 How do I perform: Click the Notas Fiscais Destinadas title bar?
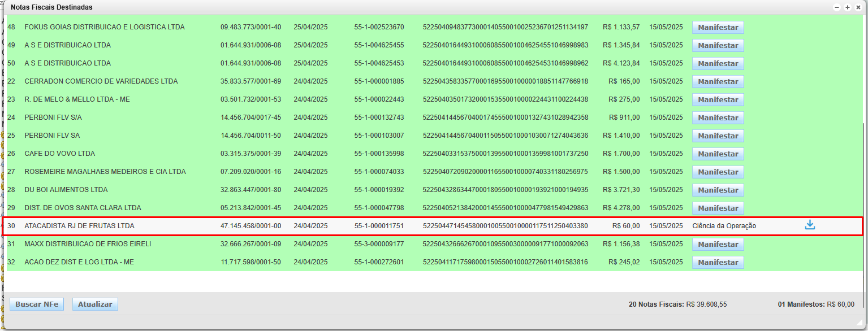pyautogui.click(x=396, y=7)
